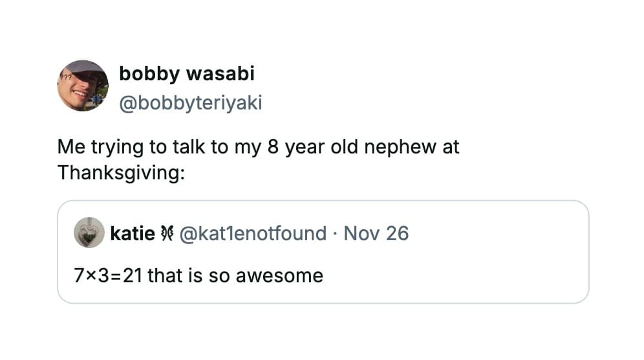The width and height of the screenshot is (644, 360).
Task: Click the dot separator before Nov 26
Action: (x=335, y=233)
